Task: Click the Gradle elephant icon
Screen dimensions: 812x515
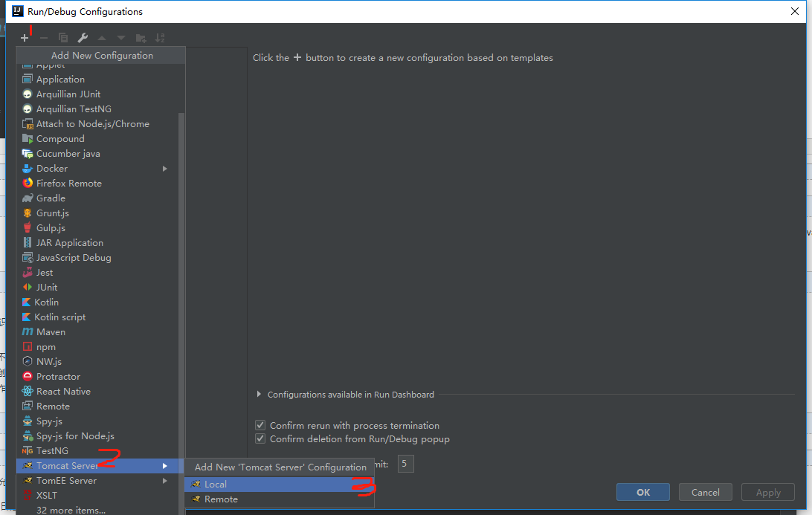Action: (x=28, y=198)
